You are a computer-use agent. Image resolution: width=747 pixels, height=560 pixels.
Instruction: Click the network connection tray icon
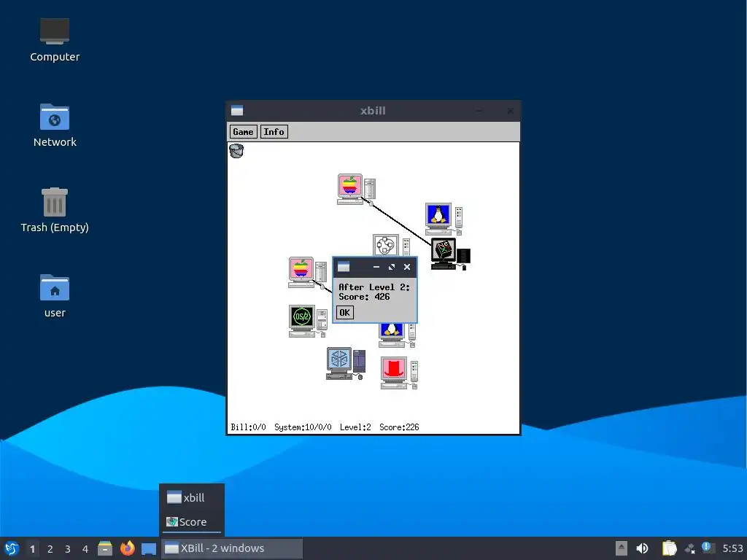(x=690, y=549)
